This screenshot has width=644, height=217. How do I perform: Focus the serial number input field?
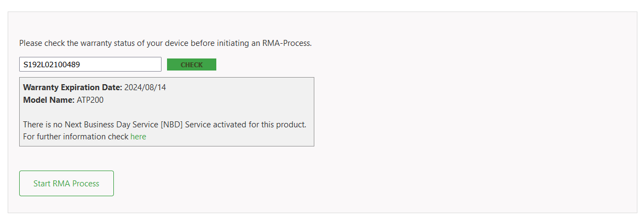(x=90, y=64)
